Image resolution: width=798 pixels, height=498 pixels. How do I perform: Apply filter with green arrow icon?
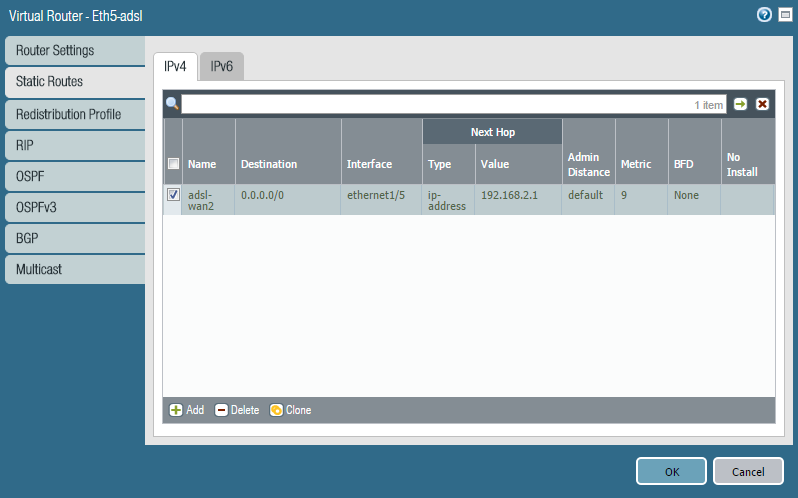[740, 104]
